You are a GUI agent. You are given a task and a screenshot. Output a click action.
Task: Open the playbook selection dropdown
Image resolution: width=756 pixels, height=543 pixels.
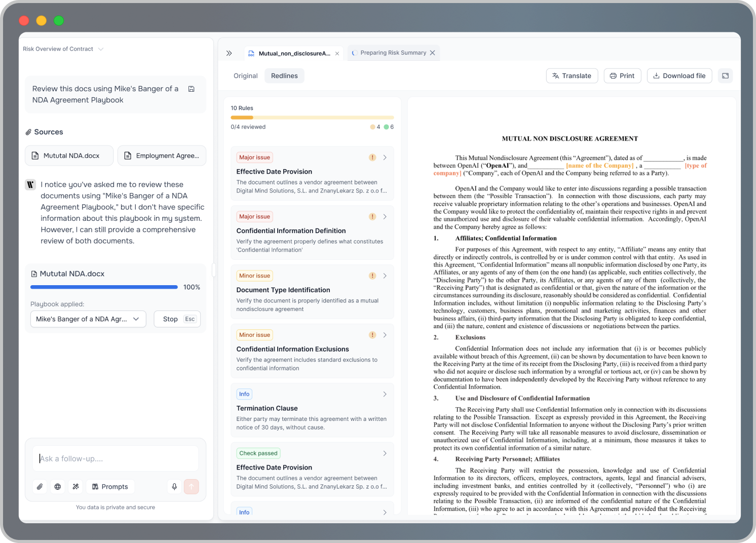88,319
